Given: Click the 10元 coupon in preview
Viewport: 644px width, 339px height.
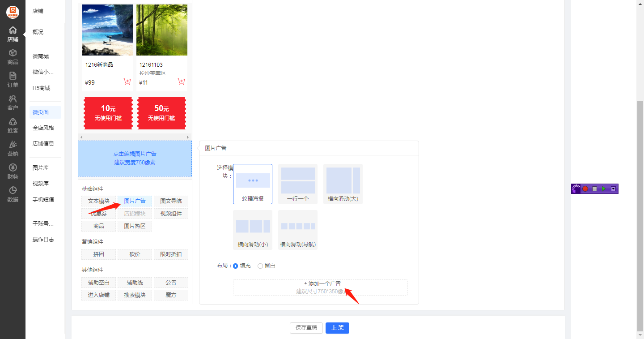Looking at the screenshot, I should click(x=108, y=113).
